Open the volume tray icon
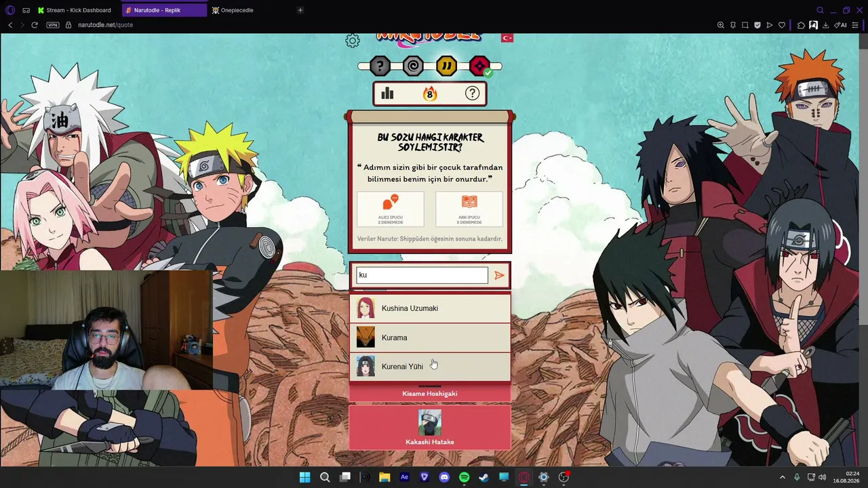 click(823, 477)
